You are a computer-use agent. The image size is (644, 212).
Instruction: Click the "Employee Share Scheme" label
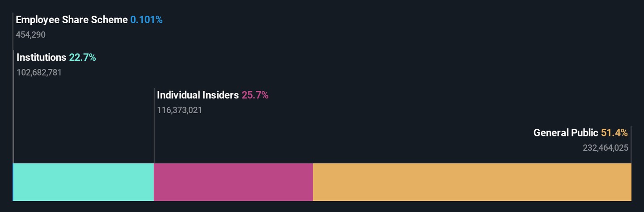point(72,20)
